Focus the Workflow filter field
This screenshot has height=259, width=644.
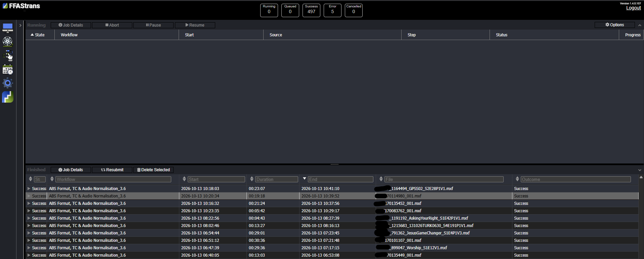click(x=113, y=180)
